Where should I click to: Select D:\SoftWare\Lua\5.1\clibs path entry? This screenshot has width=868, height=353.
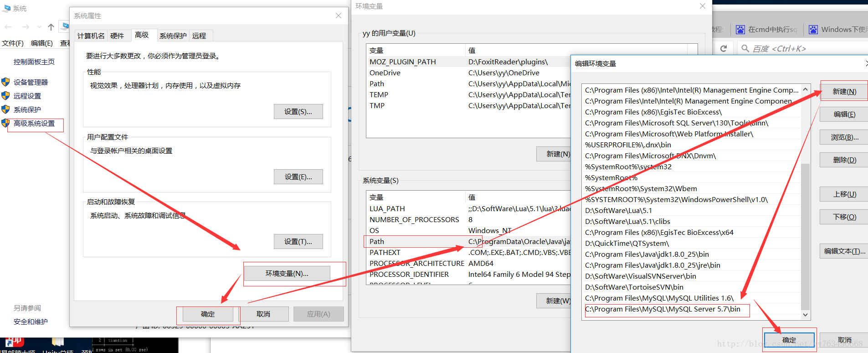692,222
